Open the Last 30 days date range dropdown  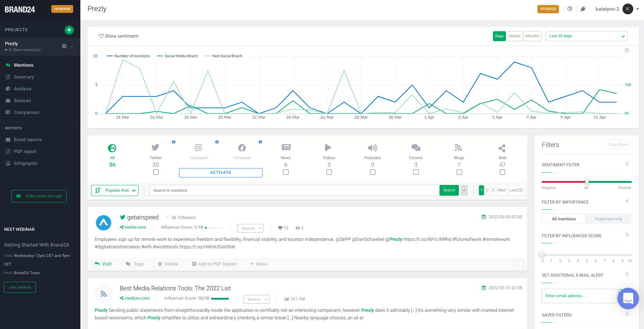[586, 36]
